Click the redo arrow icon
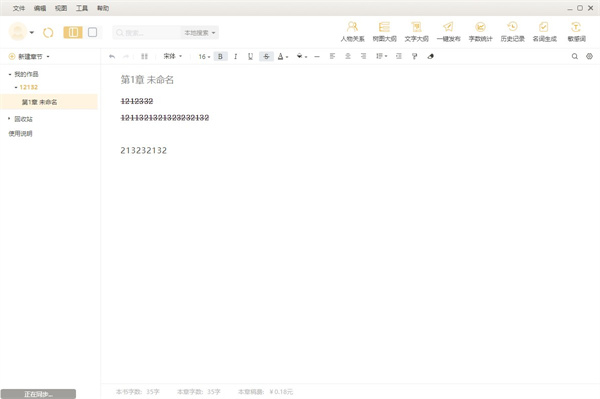 [126, 57]
